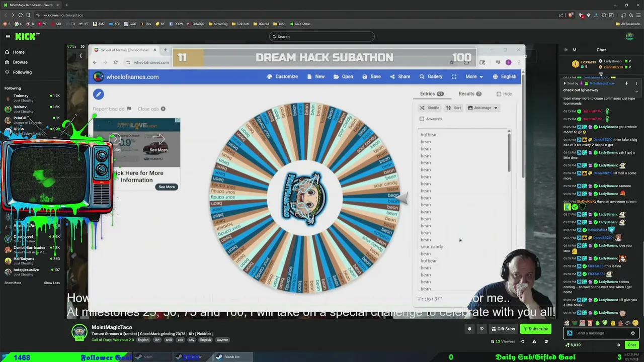The height and width of the screenshot is (362, 644).
Task: Select the MoistMagicTaco Stream browser tab
Action: pyautogui.click(x=31, y=5)
